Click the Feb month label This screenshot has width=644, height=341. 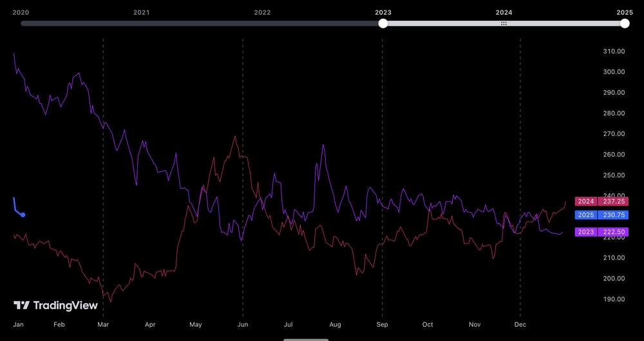coord(59,324)
